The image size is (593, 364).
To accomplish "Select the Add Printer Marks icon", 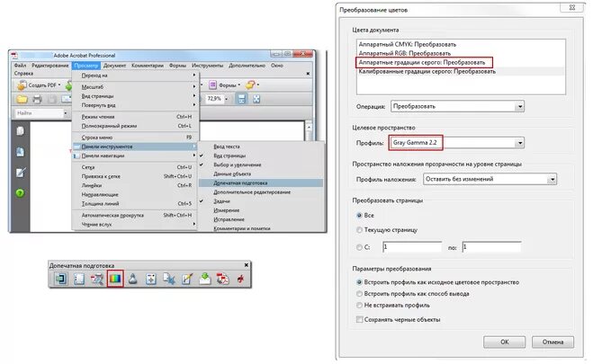I will coord(151,279).
